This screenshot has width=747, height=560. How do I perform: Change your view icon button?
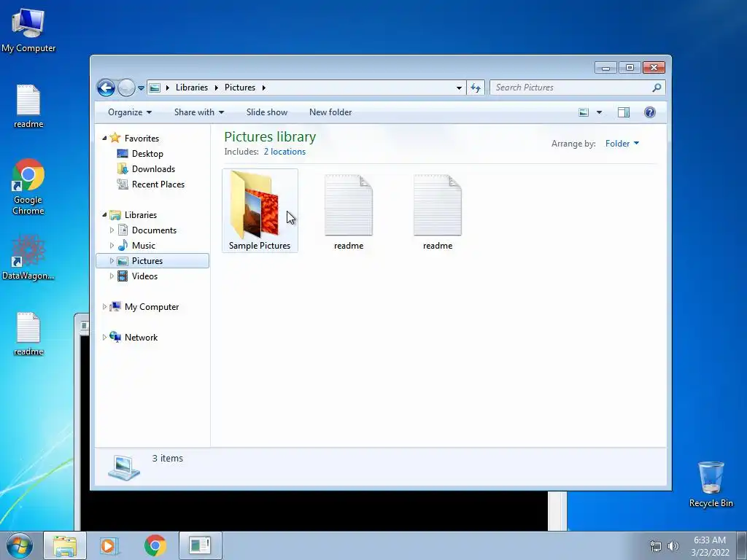coord(584,112)
